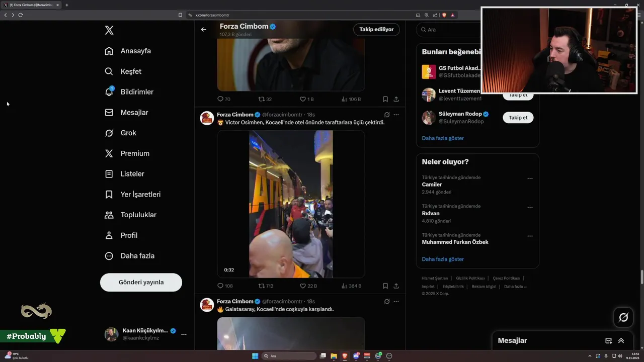Open Anasayfa in the sidebar
Viewport: 644px width, 362px height.
(x=128, y=51)
